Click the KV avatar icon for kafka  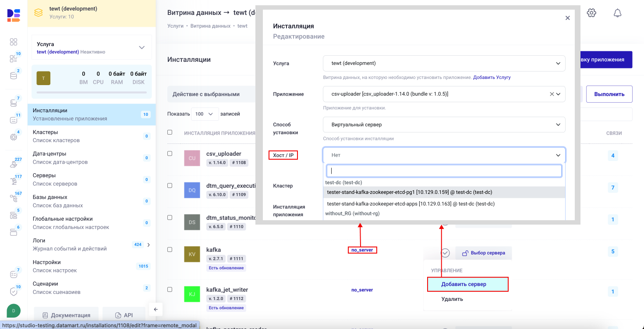coord(192,254)
